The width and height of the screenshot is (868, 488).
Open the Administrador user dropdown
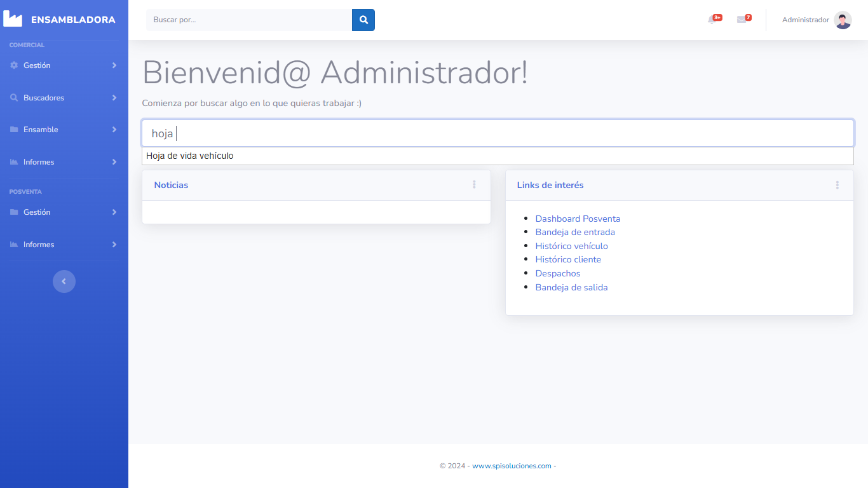pos(817,20)
